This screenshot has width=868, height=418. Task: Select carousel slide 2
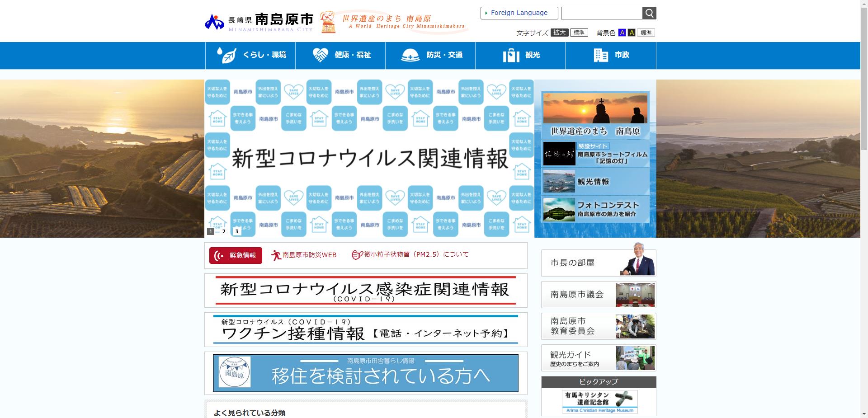click(x=223, y=231)
